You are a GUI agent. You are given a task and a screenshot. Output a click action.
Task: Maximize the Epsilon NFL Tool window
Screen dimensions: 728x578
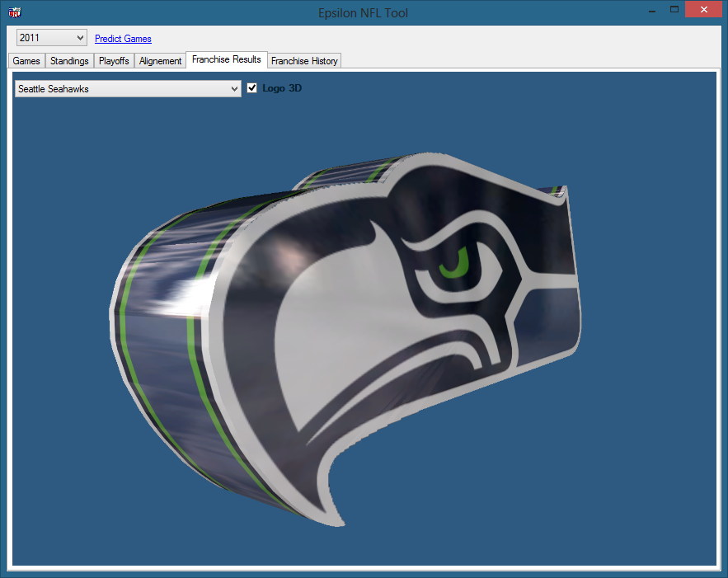(x=674, y=11)
